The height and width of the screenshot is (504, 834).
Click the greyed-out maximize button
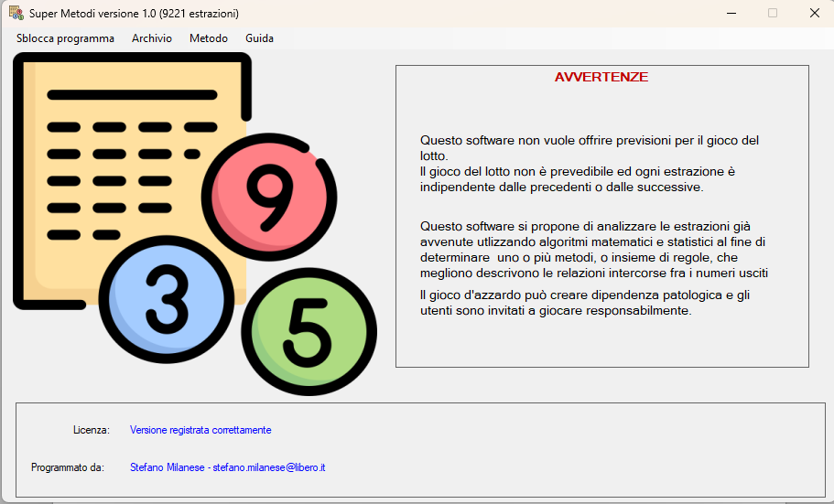772,13
